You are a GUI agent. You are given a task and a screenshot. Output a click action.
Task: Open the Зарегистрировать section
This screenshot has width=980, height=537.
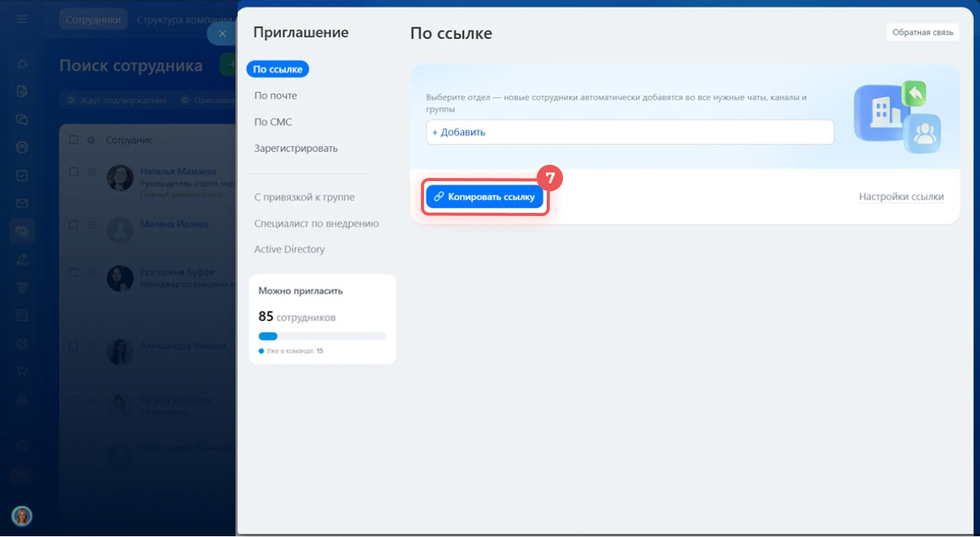(296, 148)
